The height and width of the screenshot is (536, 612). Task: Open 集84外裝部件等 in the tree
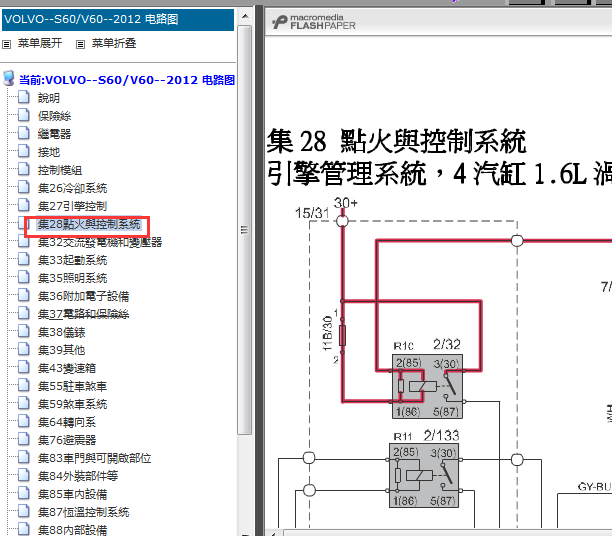[78, 476]
